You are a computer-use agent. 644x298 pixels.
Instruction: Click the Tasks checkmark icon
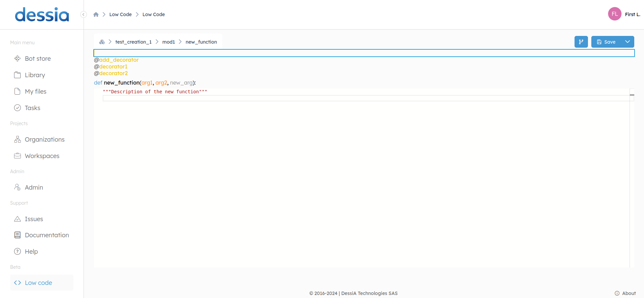click(x=17, y=108)
